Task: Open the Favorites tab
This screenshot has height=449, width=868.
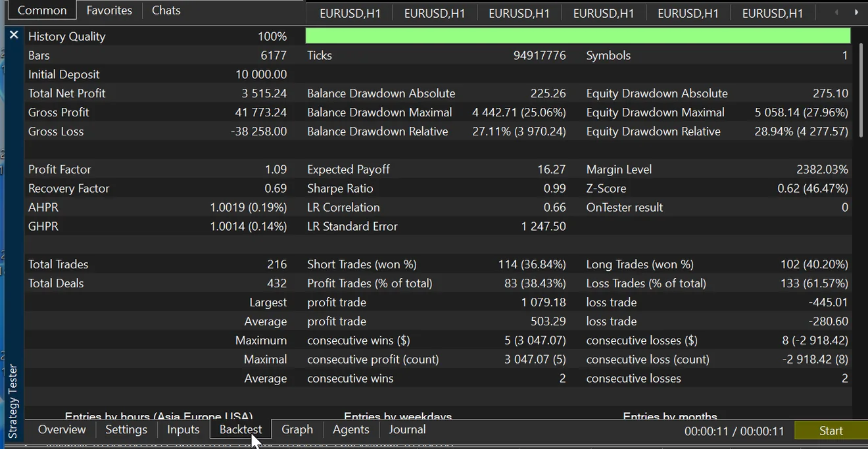Action: (109, 10)
